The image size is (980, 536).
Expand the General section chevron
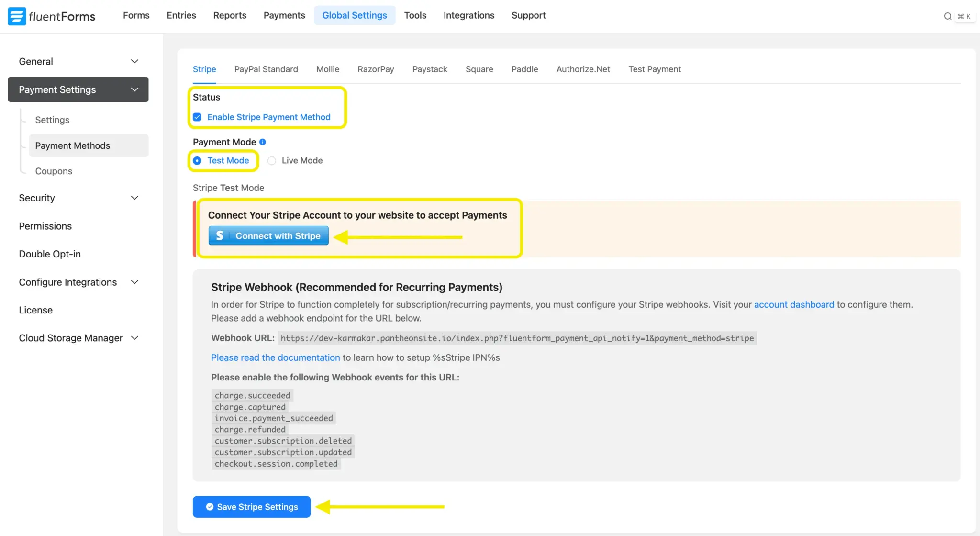coord(134,61)
